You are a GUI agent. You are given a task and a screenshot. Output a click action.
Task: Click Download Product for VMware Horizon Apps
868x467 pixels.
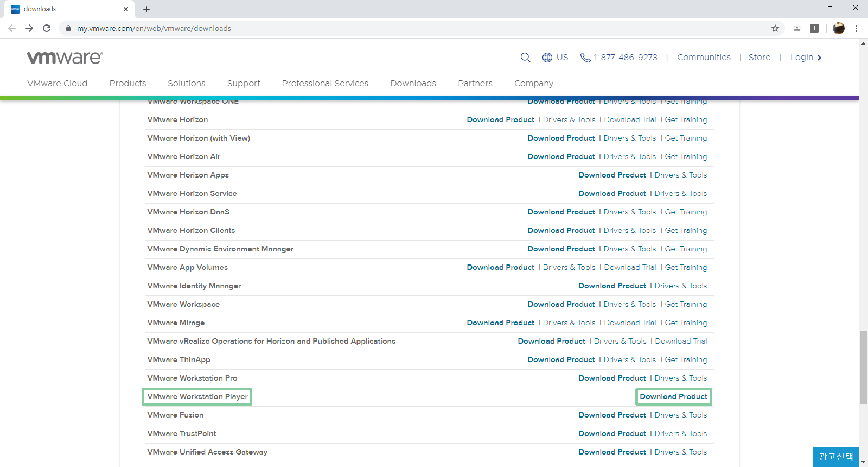tap(612, 175)
